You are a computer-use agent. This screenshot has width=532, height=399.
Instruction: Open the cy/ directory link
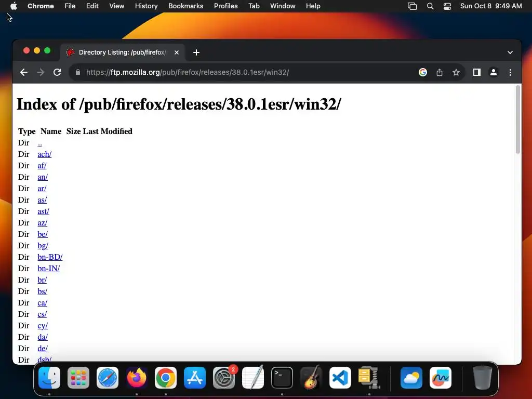coord(43,326)
